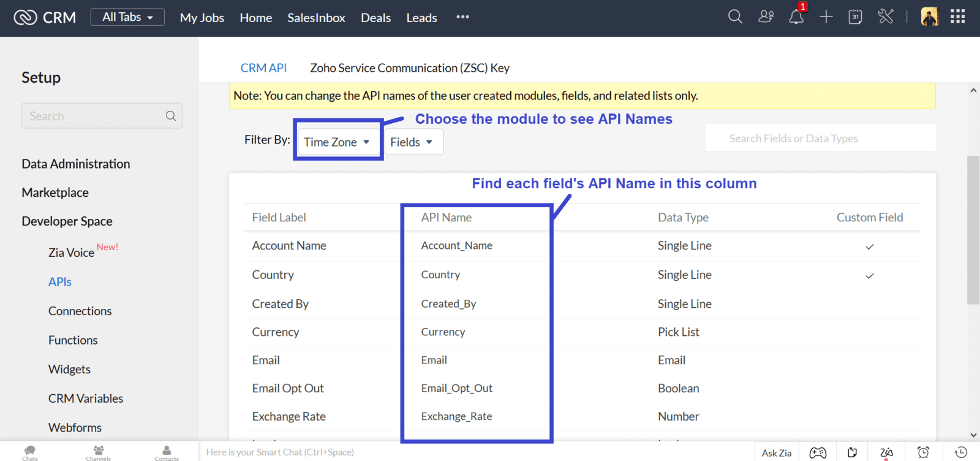The height and width of the screenshot is (461, 980).
Task: Click the Exchange_Rate API name cell
Action: point(456,416)
